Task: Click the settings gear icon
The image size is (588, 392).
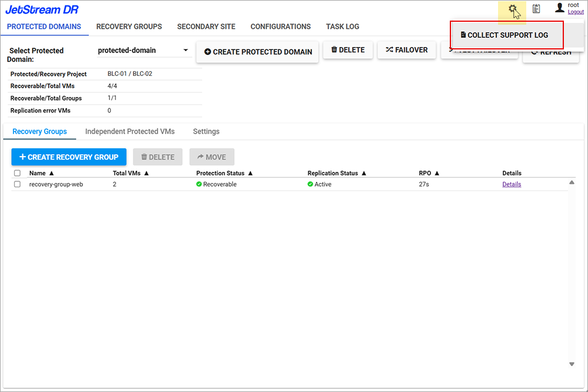Action: click(x=513, y=8)
